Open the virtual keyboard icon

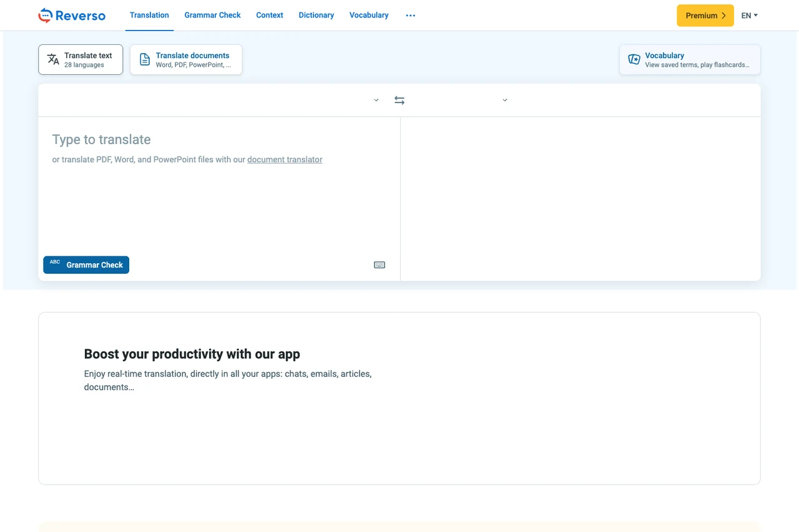click(x=380, y=265)
